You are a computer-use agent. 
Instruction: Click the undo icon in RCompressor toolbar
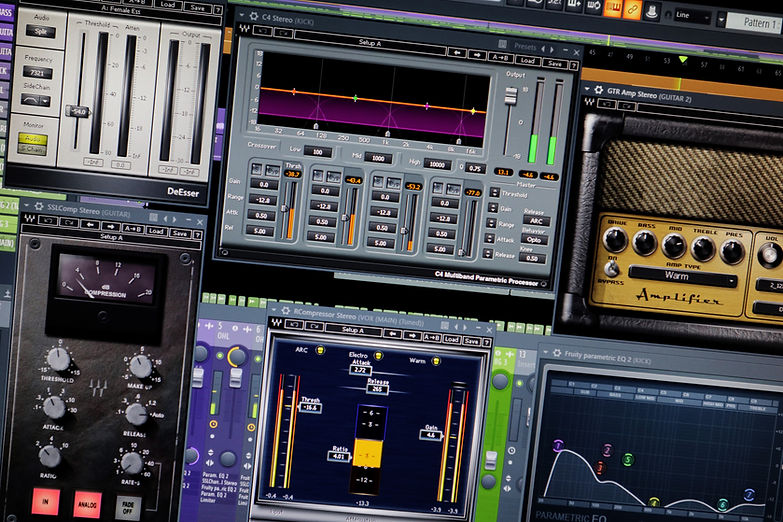pos(295,325)
